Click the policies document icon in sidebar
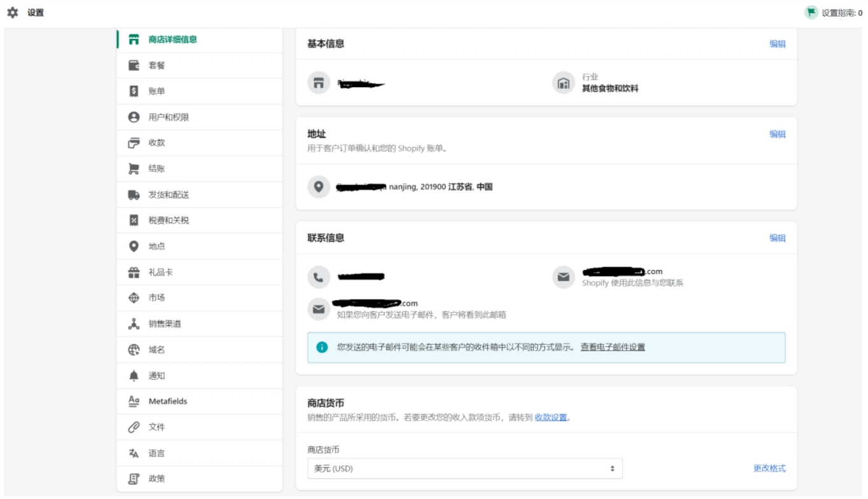 134,479
